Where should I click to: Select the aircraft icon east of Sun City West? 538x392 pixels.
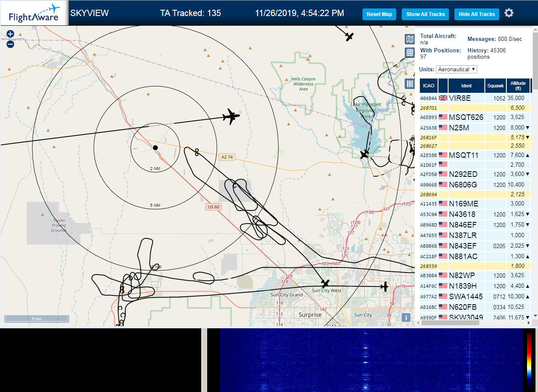(384, 287)
